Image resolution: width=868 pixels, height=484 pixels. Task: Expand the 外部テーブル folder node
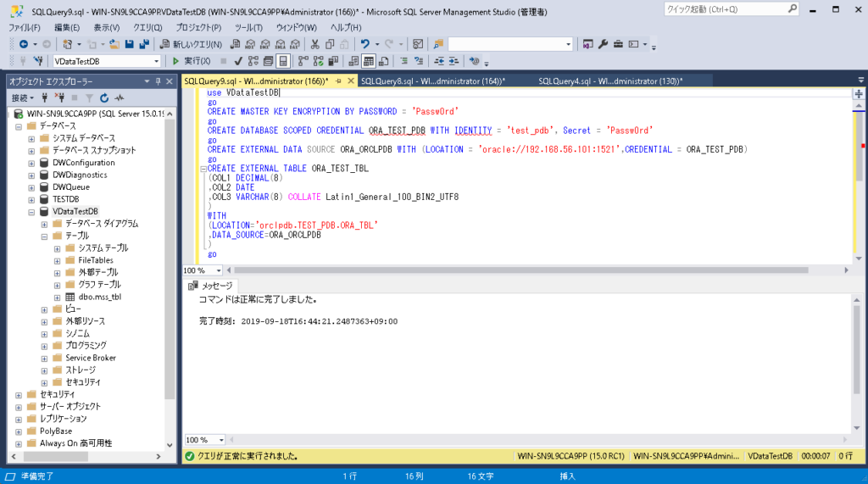point(58,272)
